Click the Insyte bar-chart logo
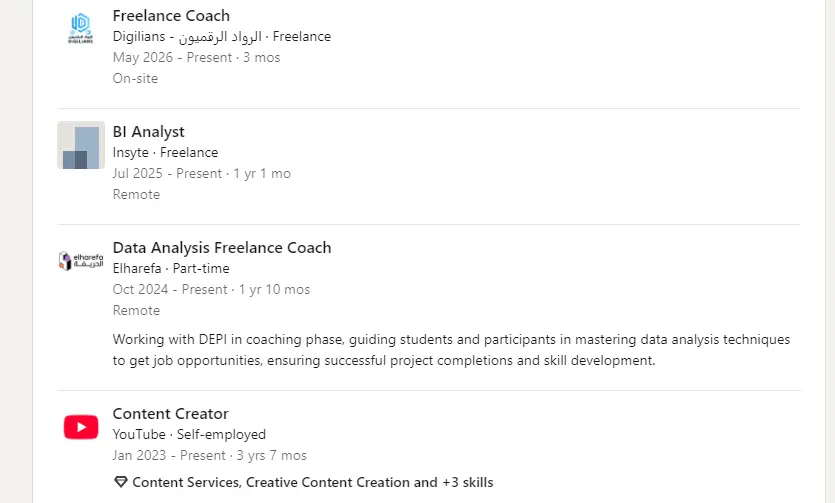The height and width of the screenshot is (503, 835). pos(81,145)
